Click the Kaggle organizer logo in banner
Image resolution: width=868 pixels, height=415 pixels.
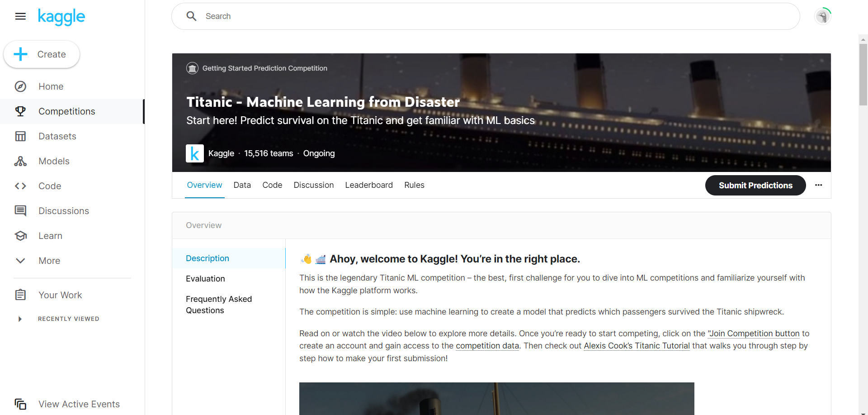195,153
